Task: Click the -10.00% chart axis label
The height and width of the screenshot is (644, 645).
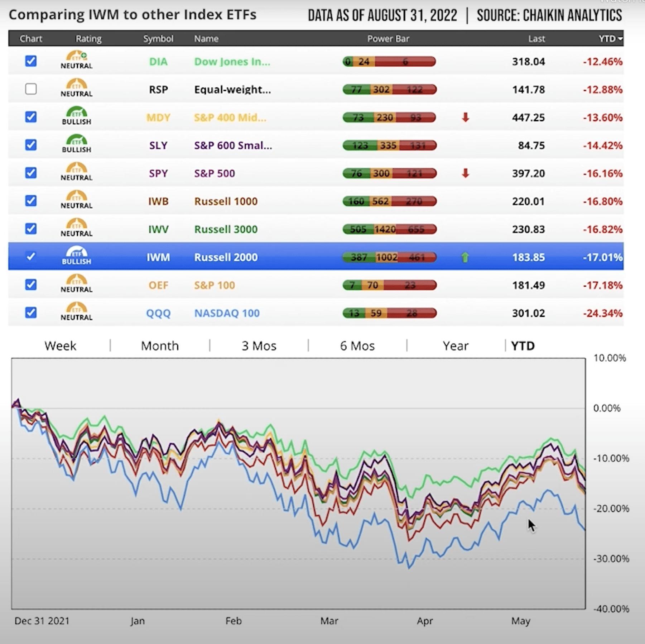Action: click(611, 458)
